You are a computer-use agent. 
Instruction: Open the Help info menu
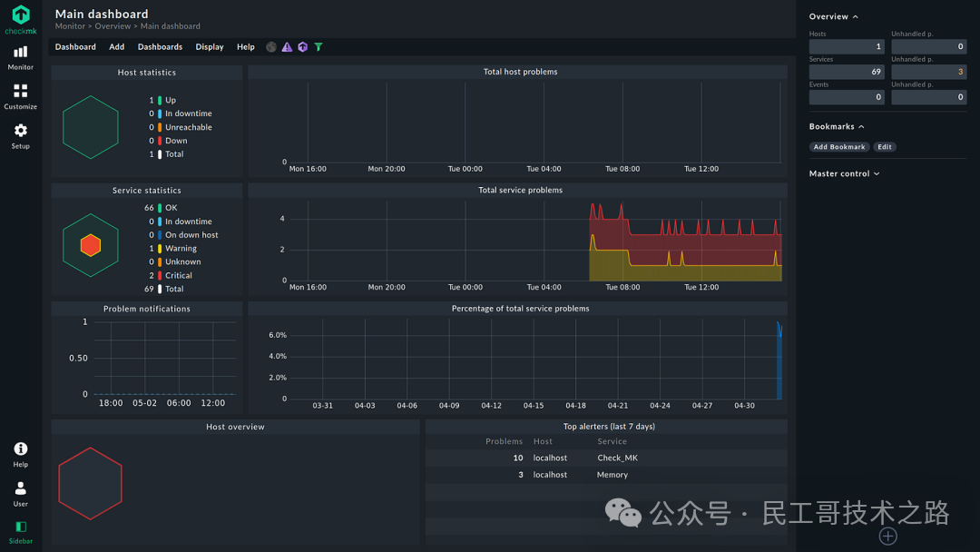[x=21, y=455]
